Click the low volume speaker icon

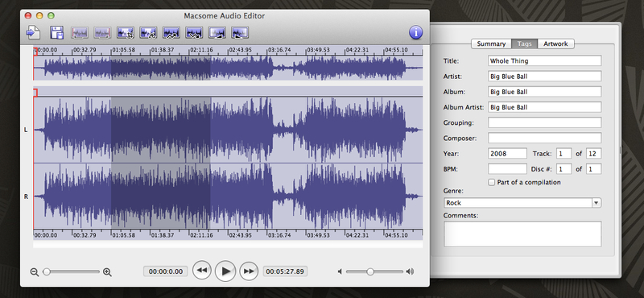pyautogui.click(x=340, y=271)
